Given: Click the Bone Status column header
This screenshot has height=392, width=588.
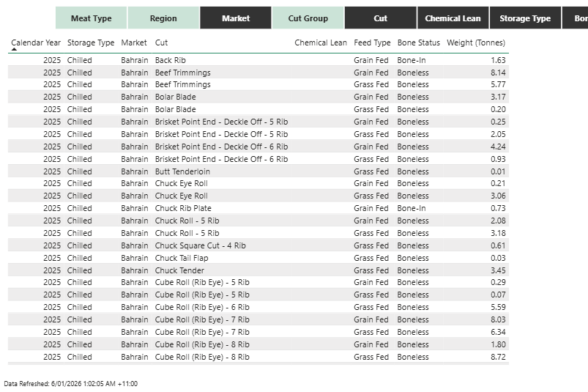Looking at the screenshot, I should [x=418, y=42].
